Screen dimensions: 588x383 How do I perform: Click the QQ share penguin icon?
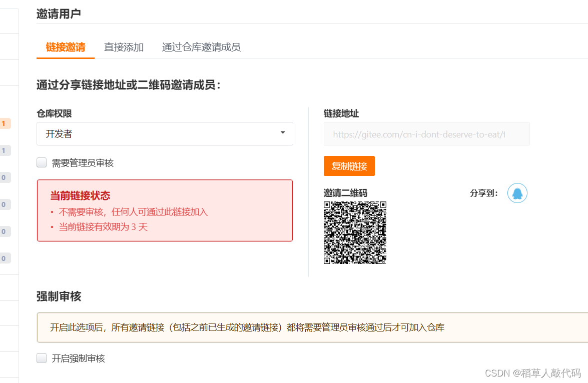point(517,193)
